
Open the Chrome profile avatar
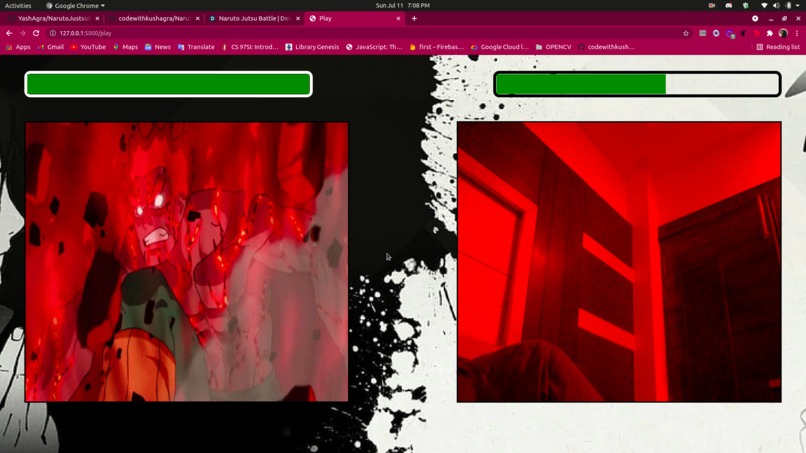coord(783,33)
